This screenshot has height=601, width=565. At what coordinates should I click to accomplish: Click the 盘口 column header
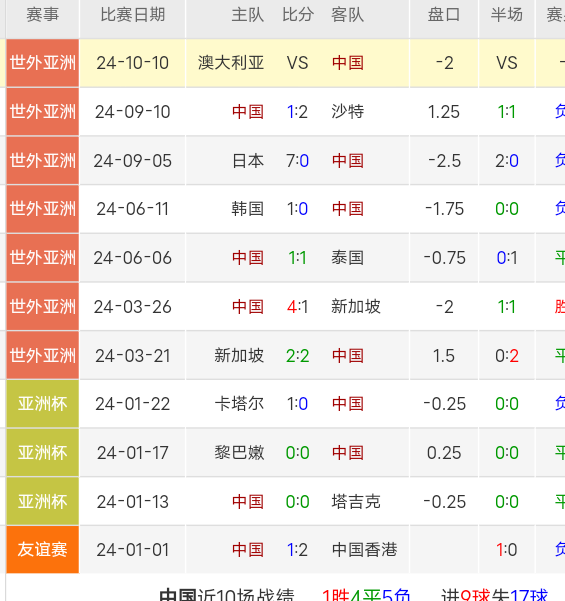[444, 15]
